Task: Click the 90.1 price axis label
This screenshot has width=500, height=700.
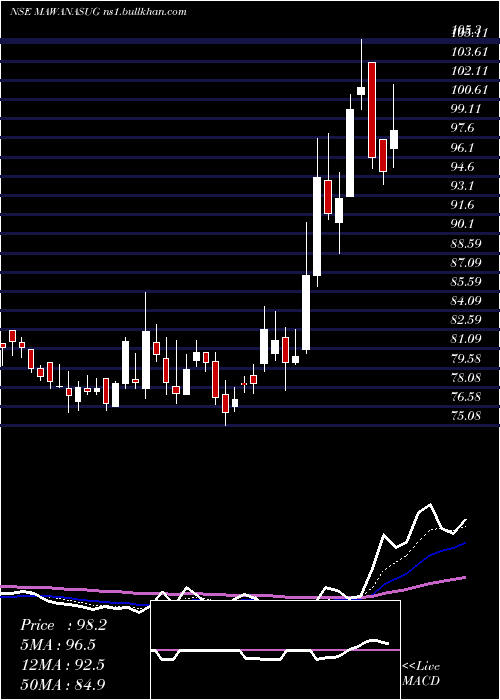Action: [463, 224]
